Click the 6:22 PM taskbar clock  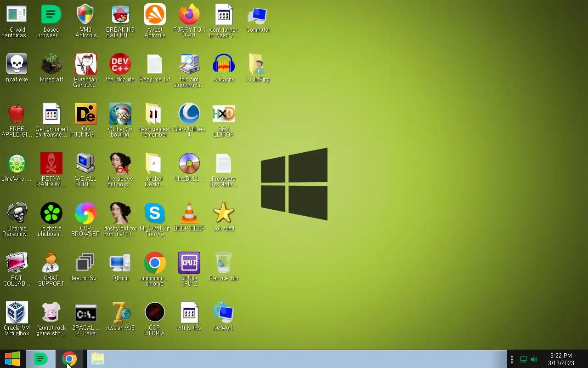coord(561,359)
